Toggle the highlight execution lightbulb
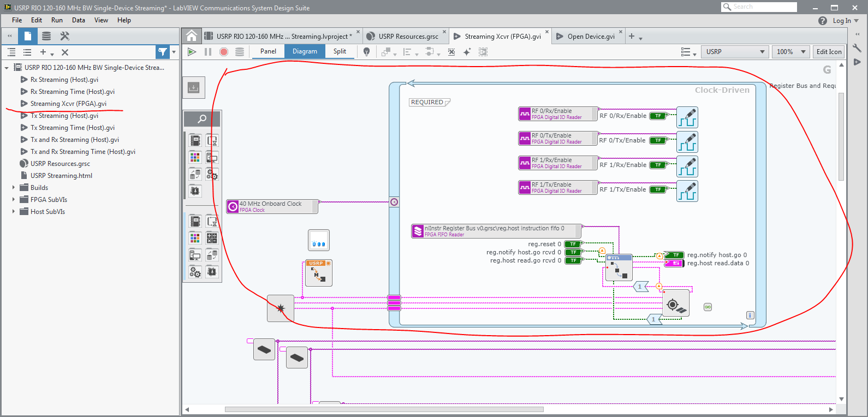Screen dimensions: 868x417 click(367, 52)
